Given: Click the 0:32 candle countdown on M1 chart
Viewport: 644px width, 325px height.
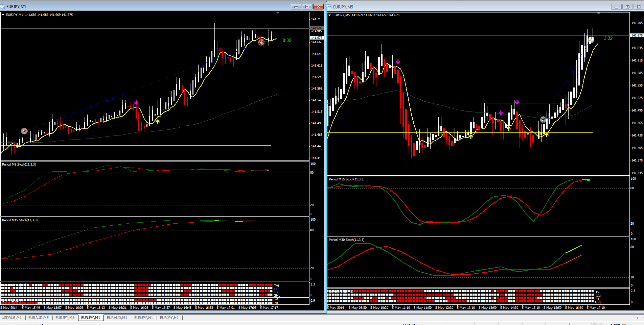Looking at the screenshot, I should 287,40.
